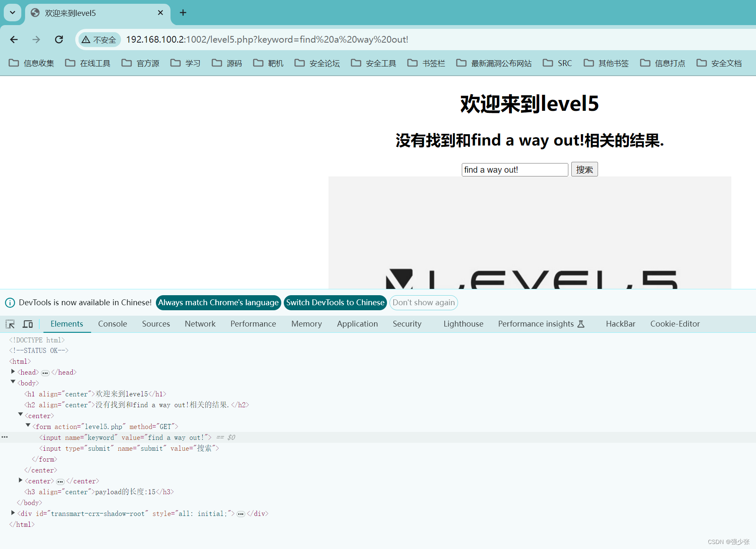
Task: Expand the second collapsed center node
Action: pos(20,480)
